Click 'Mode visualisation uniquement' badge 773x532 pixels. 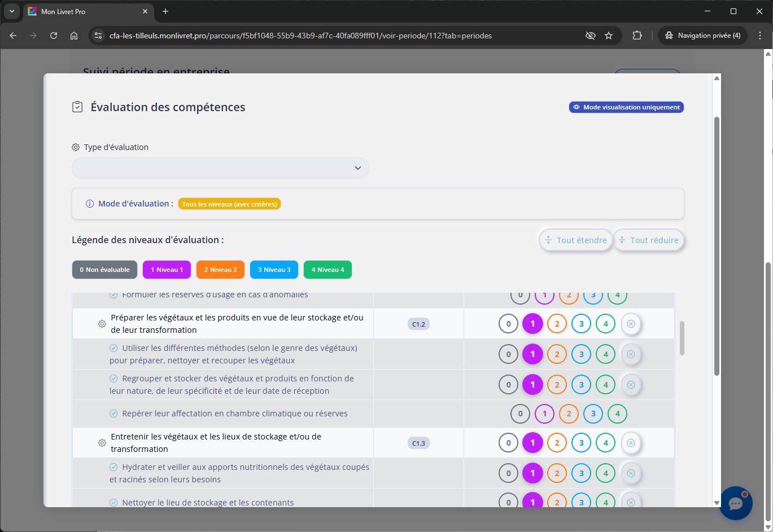[x=626, y=107]
